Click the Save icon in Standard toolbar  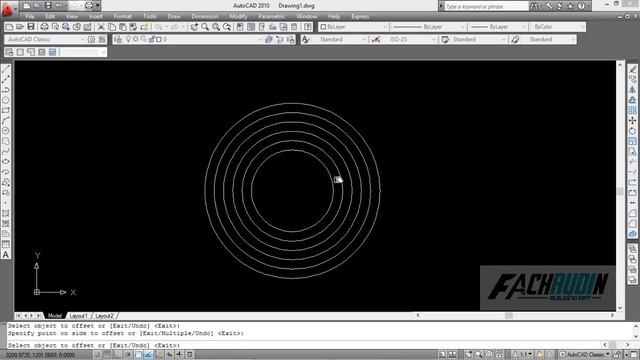tap(31, 27)
